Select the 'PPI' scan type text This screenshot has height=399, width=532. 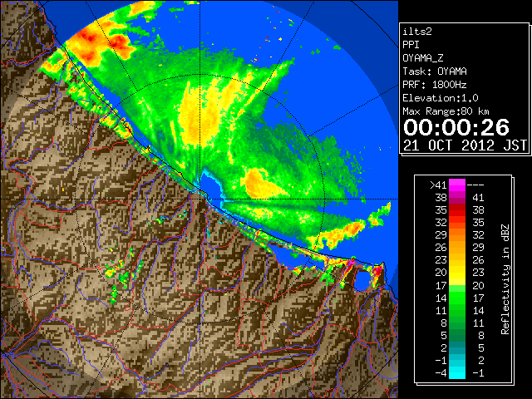click(411, 45)
